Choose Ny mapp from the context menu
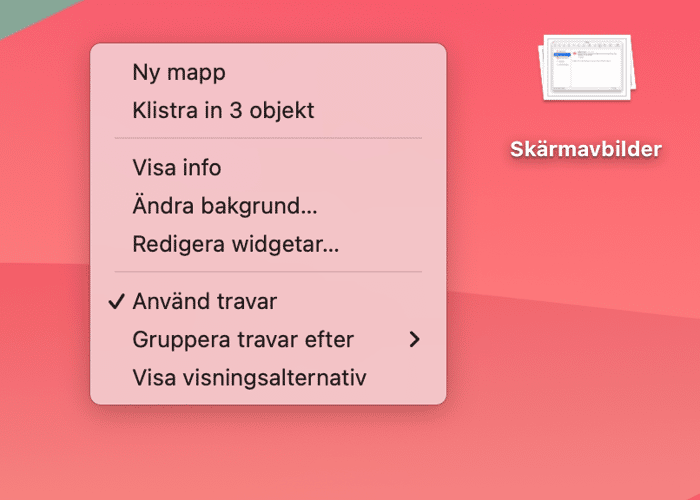 pos(179,72)
